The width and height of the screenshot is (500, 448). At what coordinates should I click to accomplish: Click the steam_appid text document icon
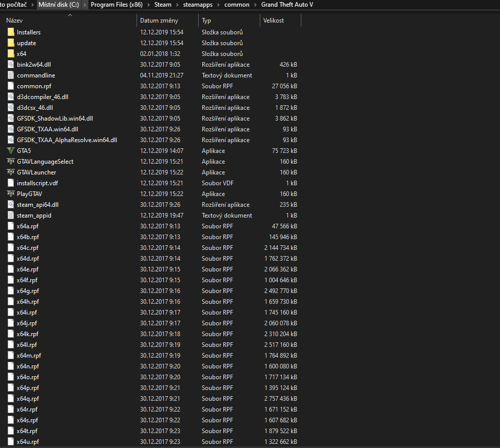coord(11,216)
